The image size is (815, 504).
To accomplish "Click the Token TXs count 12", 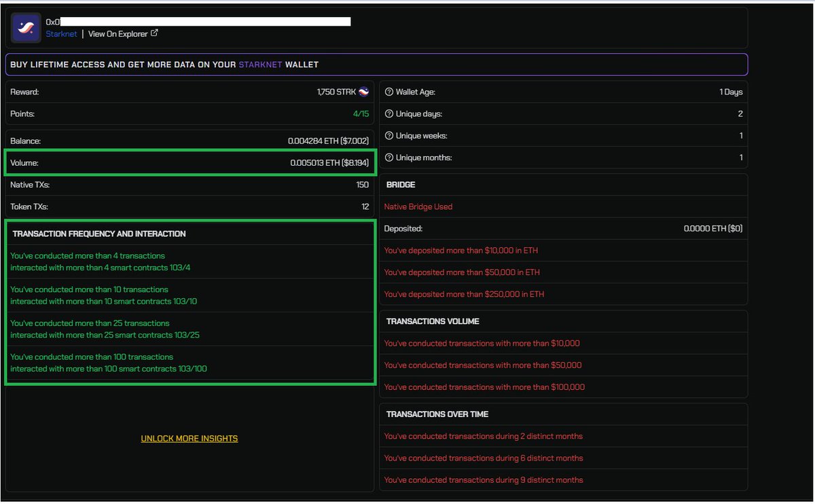I will click(365, 206).
